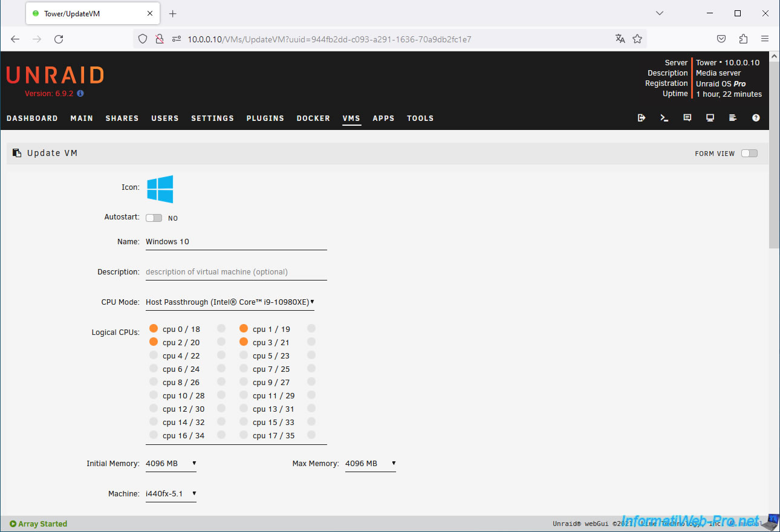Click the insecure connection padlock icon

(160, 39)
